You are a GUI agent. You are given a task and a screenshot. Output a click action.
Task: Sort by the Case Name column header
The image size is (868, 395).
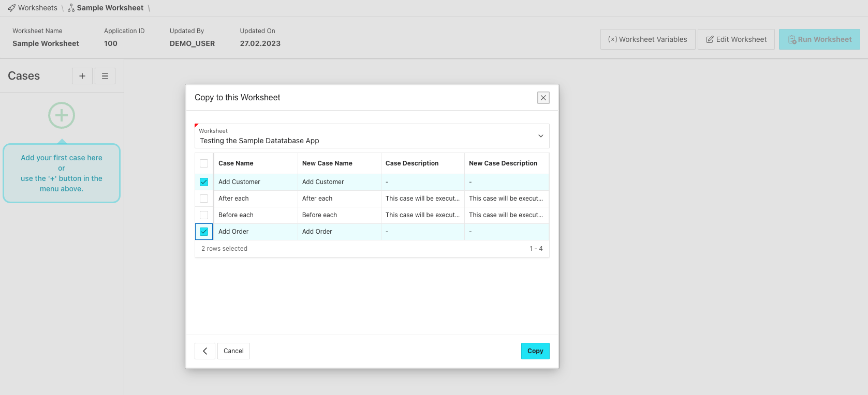(256, 163)
